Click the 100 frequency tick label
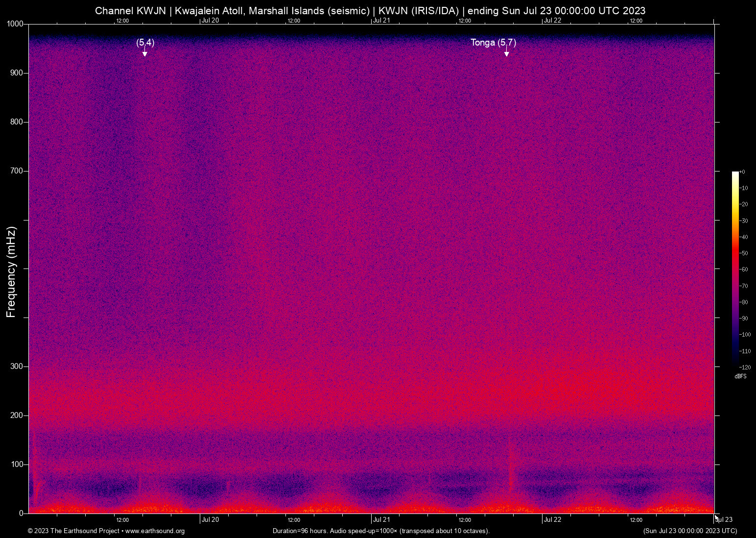The width and height of the screenshot is (756, 538). pos(17,465)
